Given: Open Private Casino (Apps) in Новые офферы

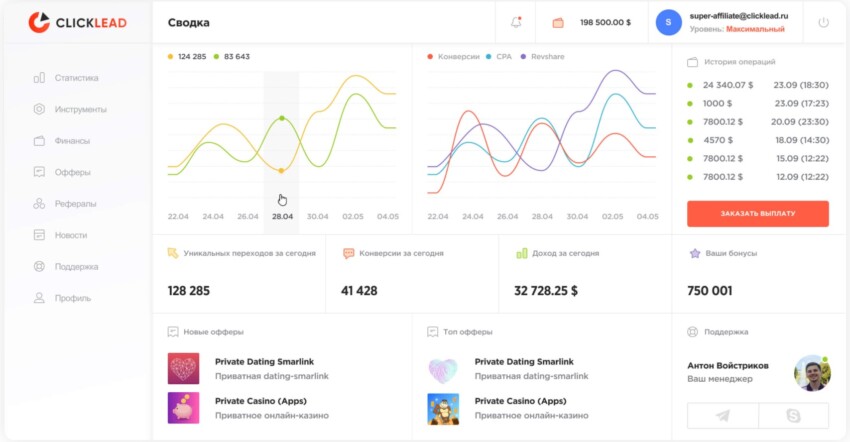Looking at the screenshot, I should click(261, 401).
